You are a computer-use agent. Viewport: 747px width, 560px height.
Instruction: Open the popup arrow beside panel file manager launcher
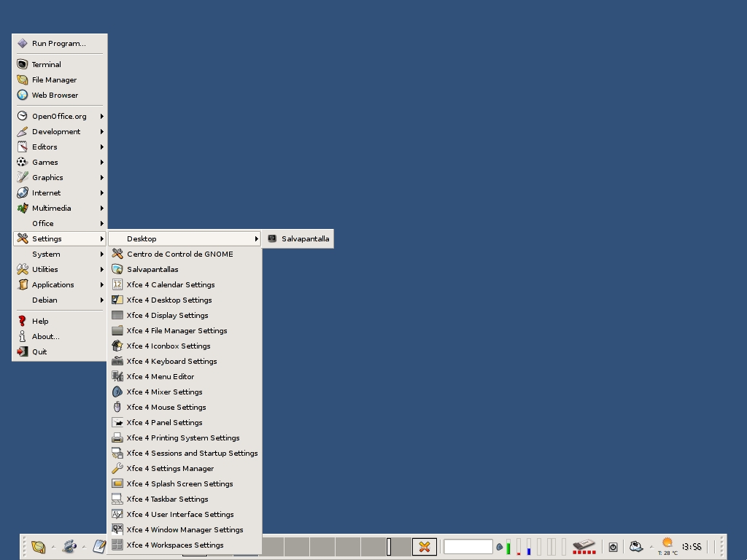[53, 547]
